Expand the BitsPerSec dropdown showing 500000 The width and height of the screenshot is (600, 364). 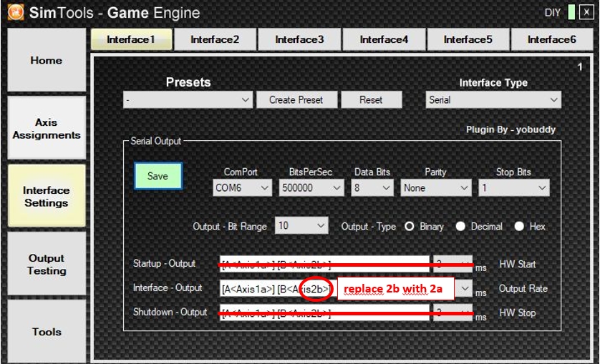click(x=311, y=188)
